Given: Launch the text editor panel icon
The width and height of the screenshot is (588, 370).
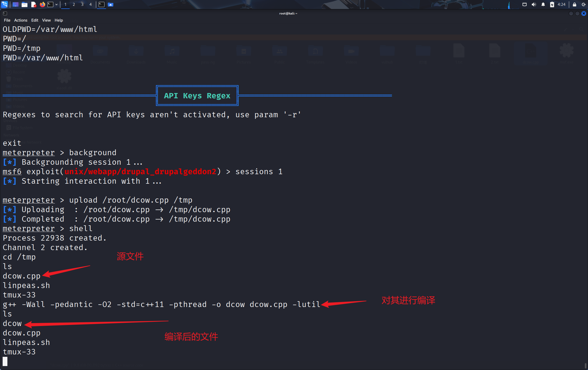Looking at the screenshot, I should pyautogui.click(x=34, y=4).
